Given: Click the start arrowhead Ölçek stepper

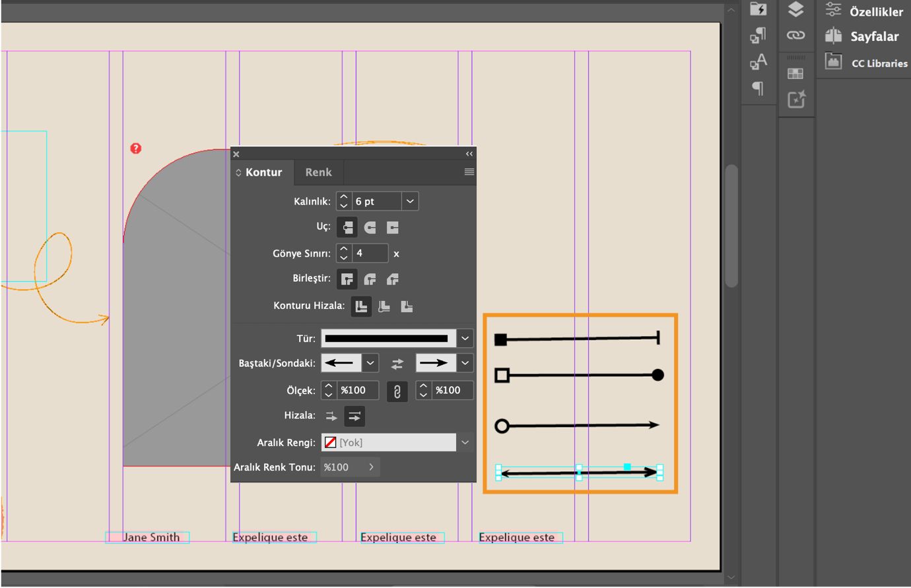Looking at the screenshot, I should tap(329, 391).
